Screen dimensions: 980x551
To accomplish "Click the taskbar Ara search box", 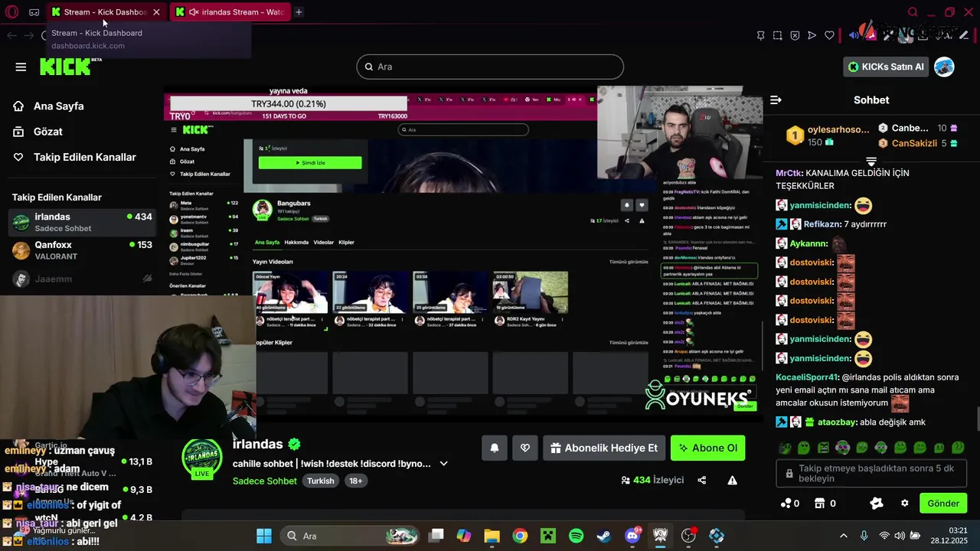I will (350, 536).
